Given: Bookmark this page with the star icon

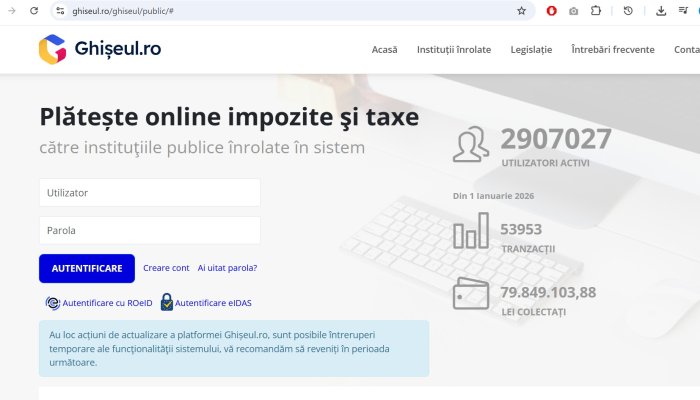Looking at the screenshot, I should pyautogui.click(x=521, y=11).
